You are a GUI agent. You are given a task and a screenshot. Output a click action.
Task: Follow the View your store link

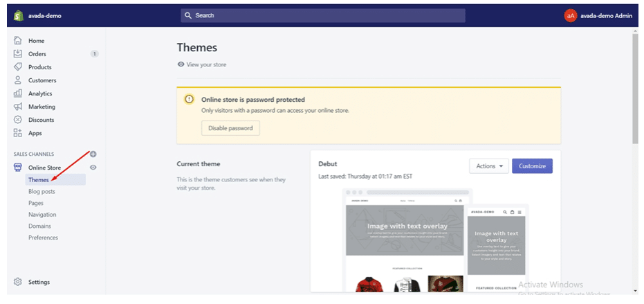pos(206,64)
